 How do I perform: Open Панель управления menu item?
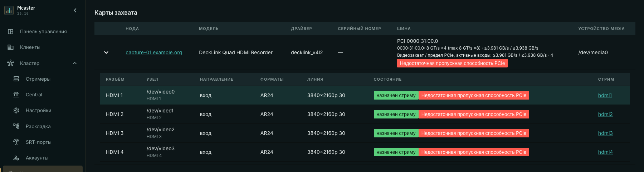click(43, 31)
